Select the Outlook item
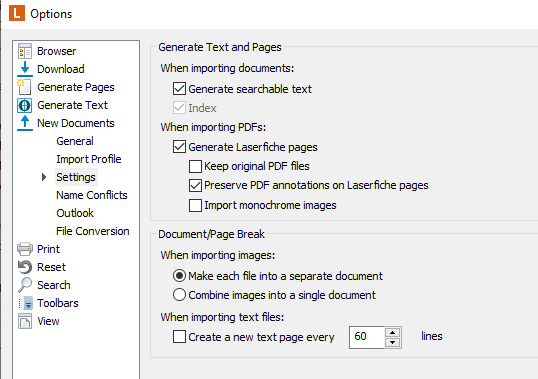This screenshot has width=538, height=379. [x=75, y=213]
